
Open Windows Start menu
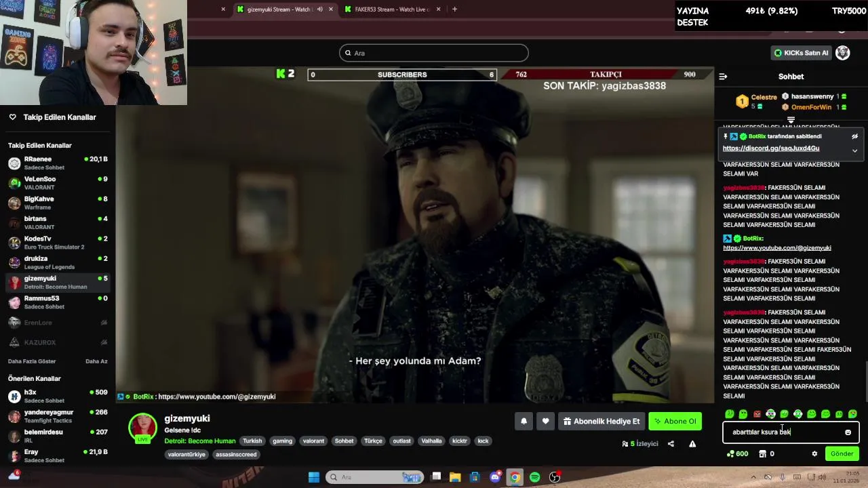[314, 477]
